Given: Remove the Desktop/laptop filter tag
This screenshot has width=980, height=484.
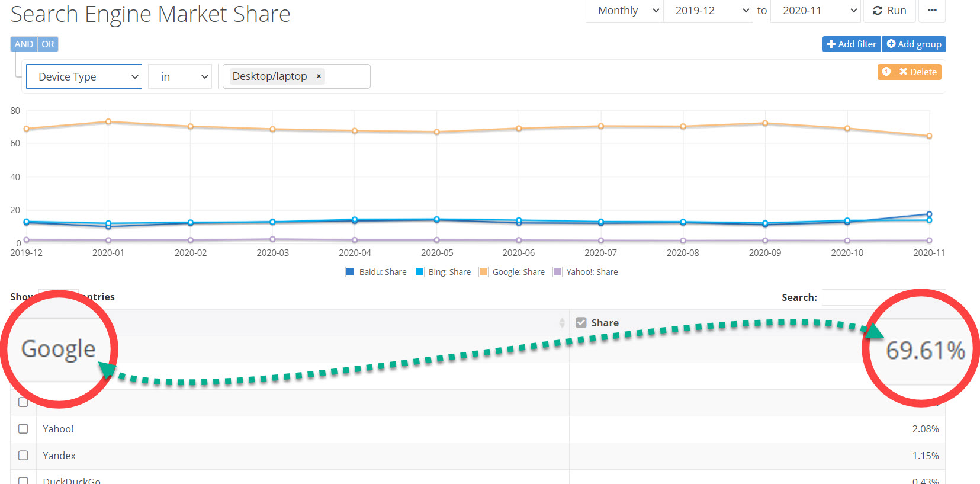Looking at the screenshot, I should pos(319,76).
